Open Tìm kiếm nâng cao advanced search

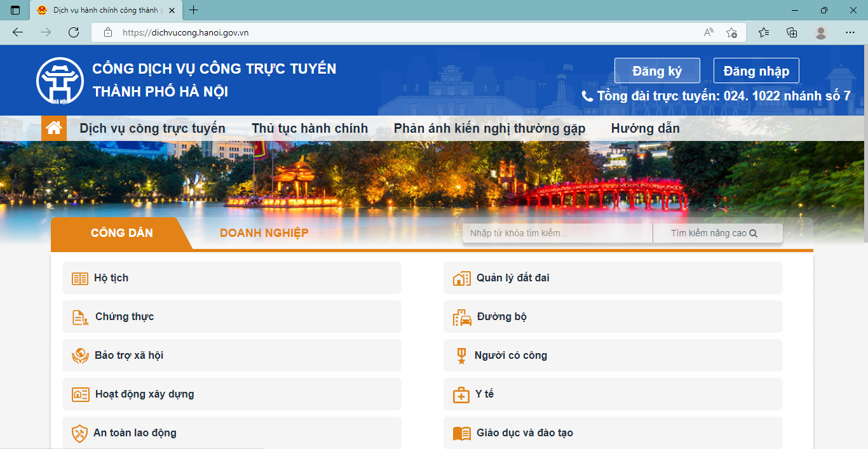point(718,233)
